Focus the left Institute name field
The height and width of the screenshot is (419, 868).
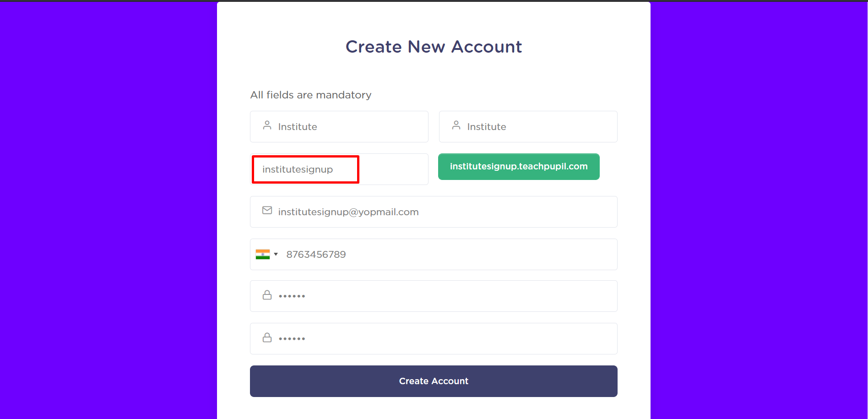(x=348, y=127)
